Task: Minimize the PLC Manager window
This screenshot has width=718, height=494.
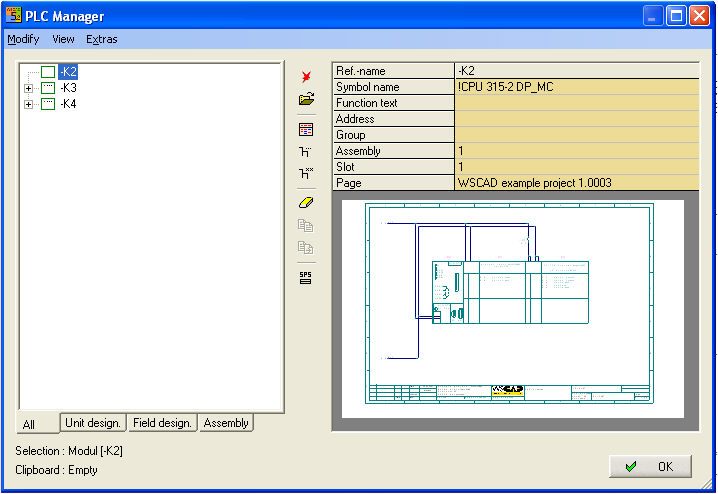Action: tap(653, 16)
